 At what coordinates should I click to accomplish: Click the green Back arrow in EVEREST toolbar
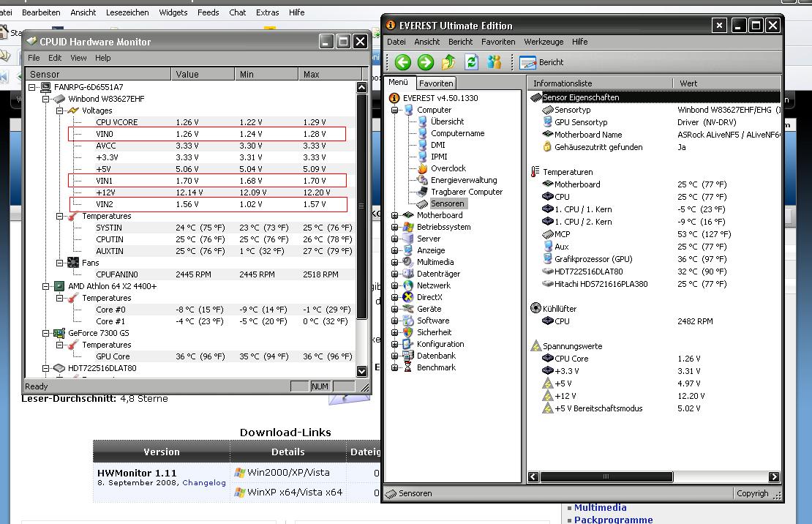[x=403, y=62]
